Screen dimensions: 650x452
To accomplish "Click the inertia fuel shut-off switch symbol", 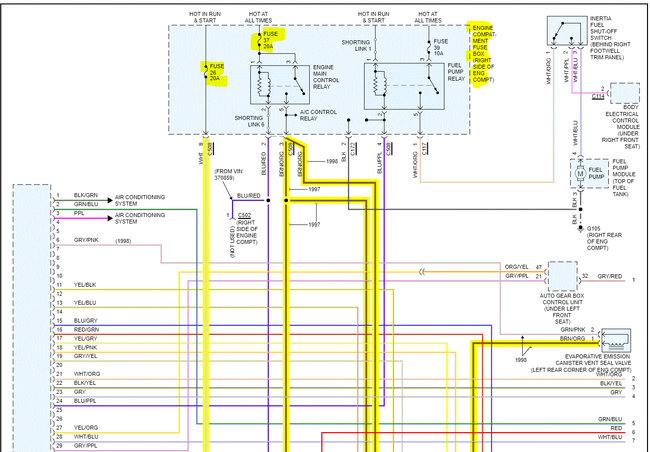I will pos(567,31).
